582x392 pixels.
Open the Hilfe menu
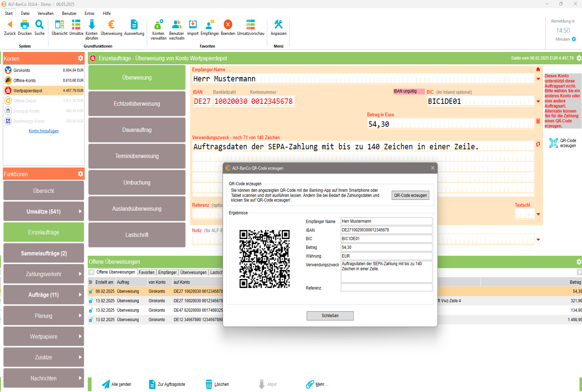[x=107, y=13]
